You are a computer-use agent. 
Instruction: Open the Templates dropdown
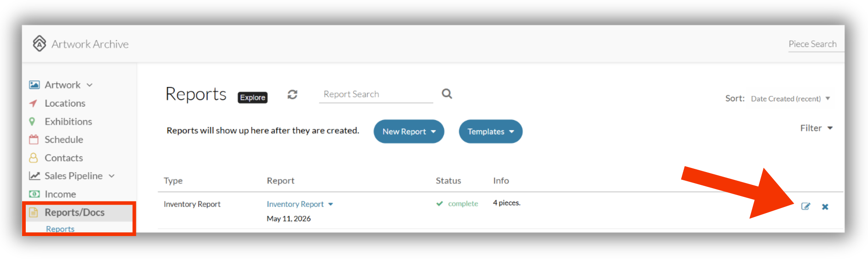coord(490,132)
